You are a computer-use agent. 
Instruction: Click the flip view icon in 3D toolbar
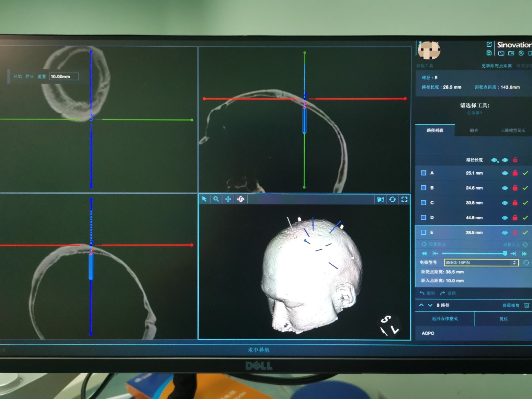[x=381, y=199]
